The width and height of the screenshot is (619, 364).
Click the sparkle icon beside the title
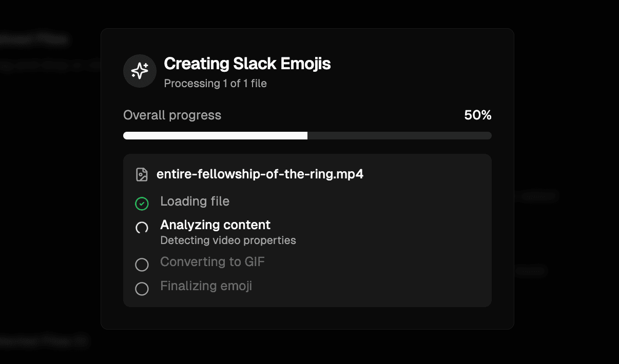(x=140, y=71)
